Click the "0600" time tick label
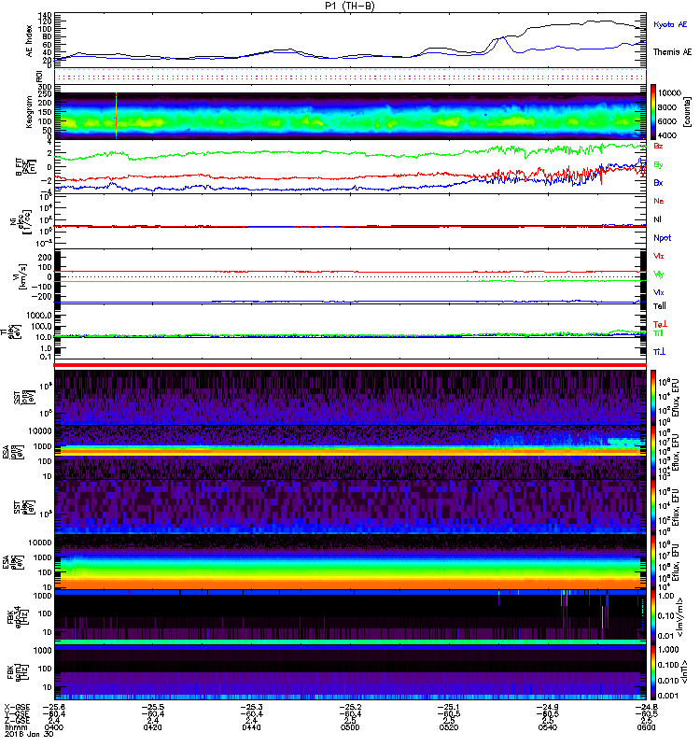700x747 pixels. pos(646,727)
